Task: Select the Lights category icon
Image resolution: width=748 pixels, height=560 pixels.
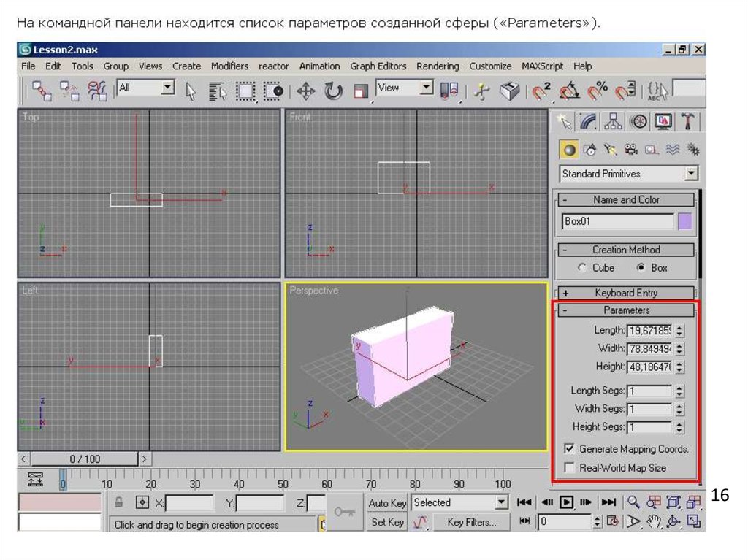Action: click(611, 150)
